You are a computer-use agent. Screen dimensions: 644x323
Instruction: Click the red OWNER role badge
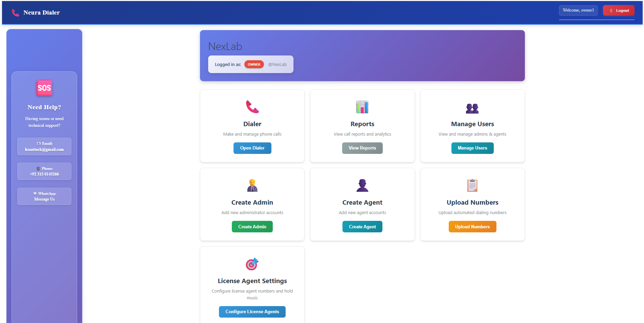coord(254,65)
